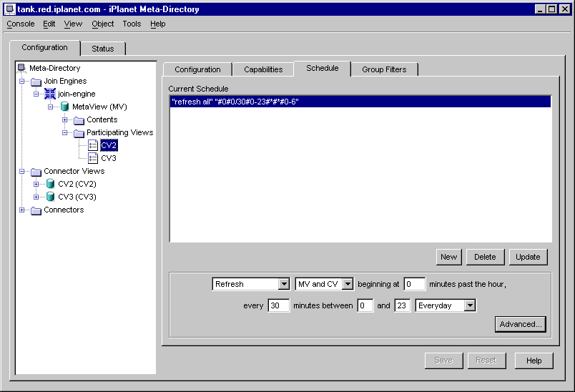This screenshot has width=575, height=392.
Task: Switch to the inner Configuration tab
Action: tap(197, 69)
